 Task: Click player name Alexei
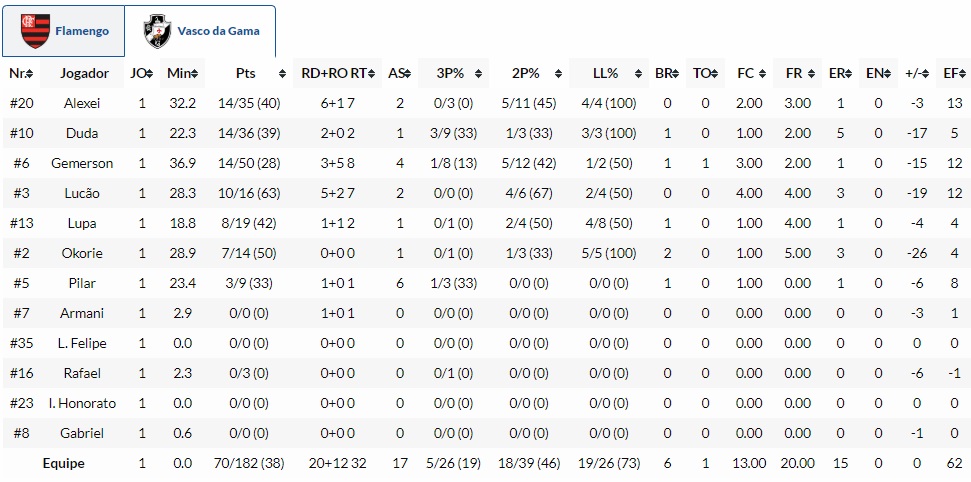click(x=82, y=104)
